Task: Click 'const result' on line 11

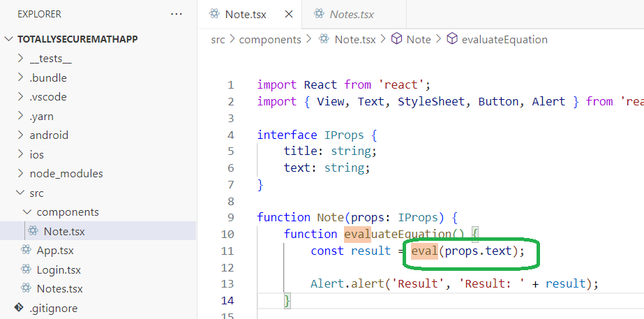Action: pyautogui.click(x=351, y=251)
